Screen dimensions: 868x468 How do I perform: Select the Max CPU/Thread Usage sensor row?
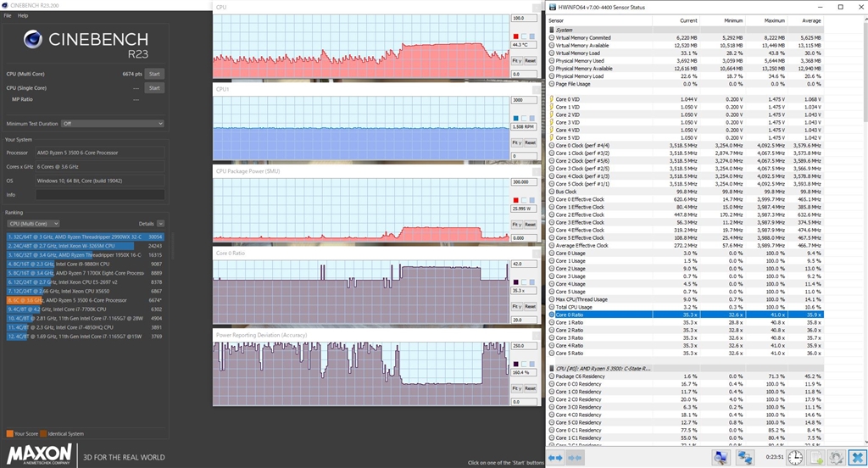685,299
